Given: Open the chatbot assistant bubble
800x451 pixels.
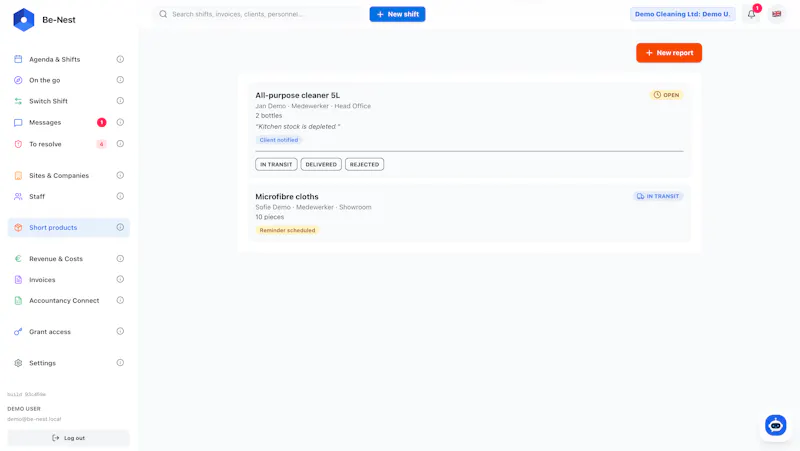Looking at the screenshot, I should [776, 425].
